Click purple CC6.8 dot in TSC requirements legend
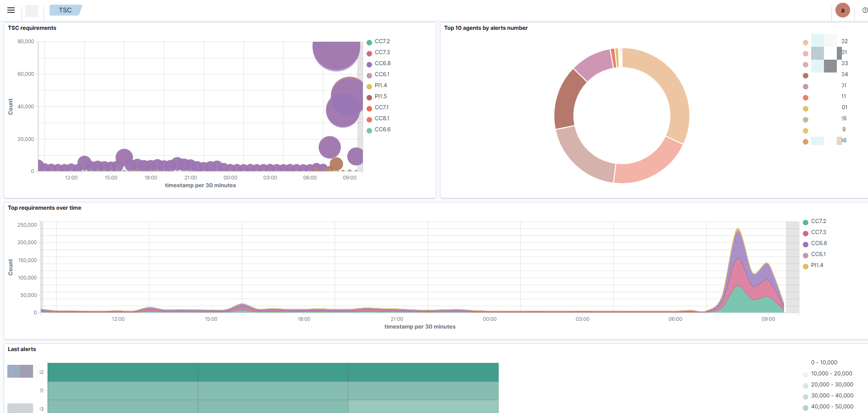Screen dimensions: 868x413 [x=369, y=64]
